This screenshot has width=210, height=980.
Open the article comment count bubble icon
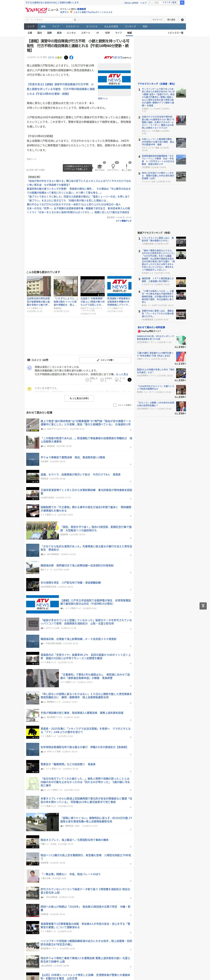(x=51, y=57)
